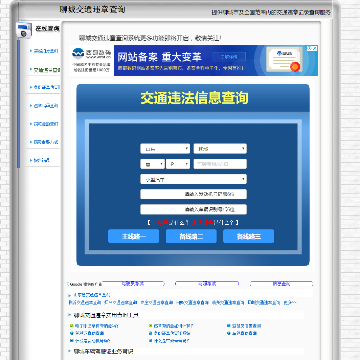Click the frame number input field
Screen dimensions: 360x360
coord(193,209)
